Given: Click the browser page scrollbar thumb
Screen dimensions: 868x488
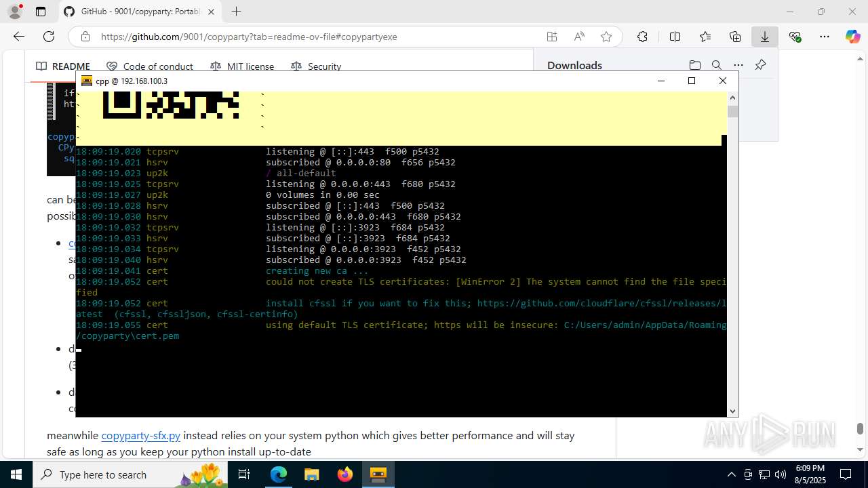Looking at the screenshot, I should pos(860,428).
